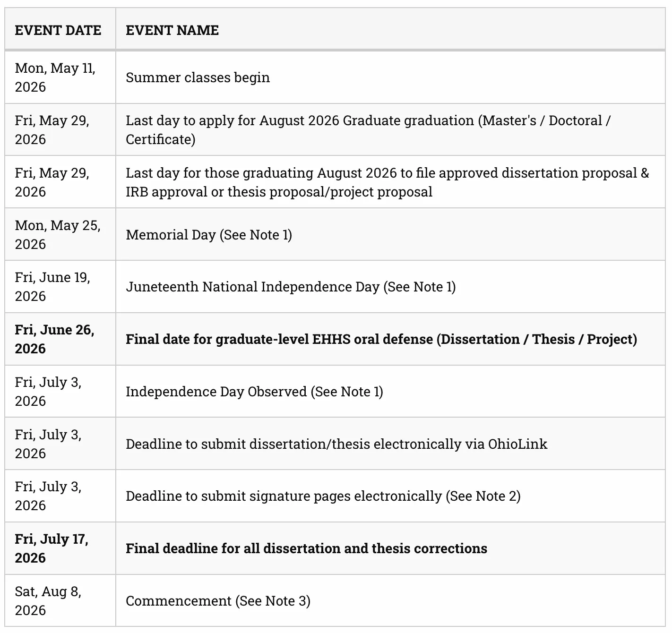The width and height of the screenshot is (672, 633).
Task: Click Last day to apply for August graduation
Action: click(368, 130)
